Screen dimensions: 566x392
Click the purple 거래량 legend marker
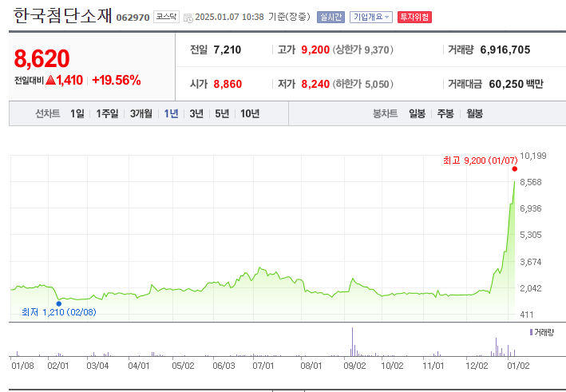pos(531,332)
